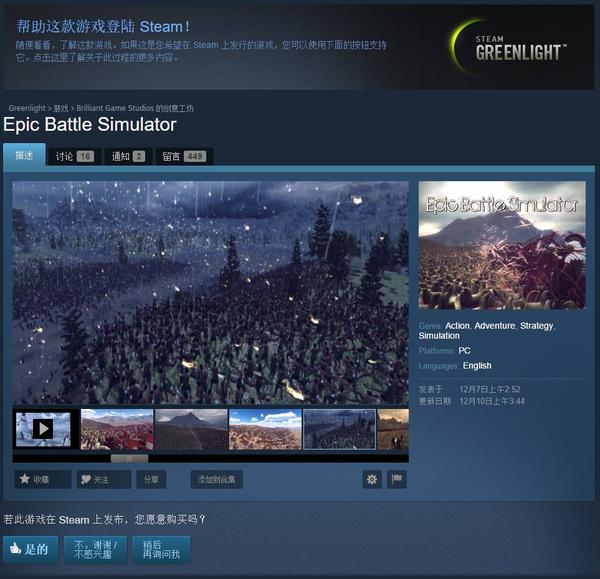Click the thumbnail strip horizontal scrollbar handle
The width and height of the screenshot is (600, 579).
click(129, 458)
